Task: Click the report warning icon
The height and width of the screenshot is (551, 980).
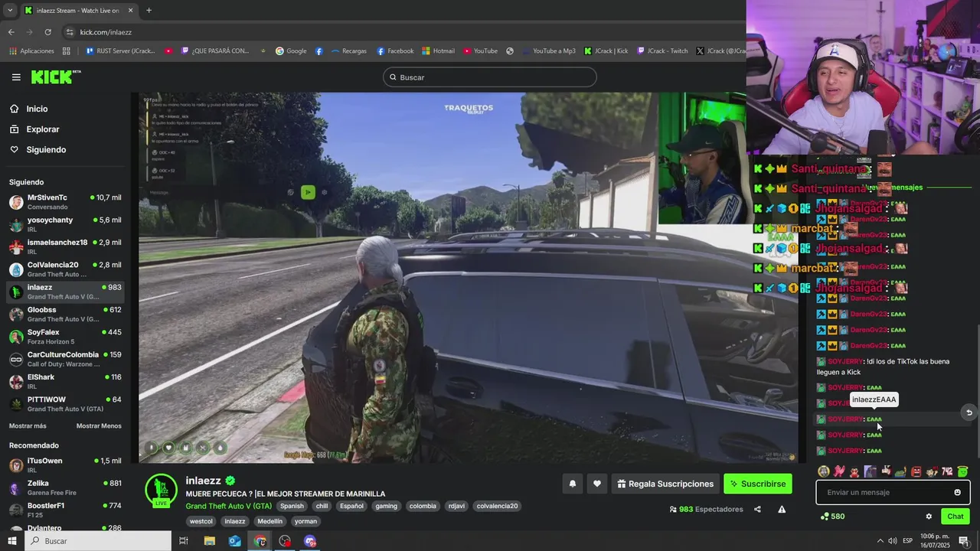Action: point(782,509)
